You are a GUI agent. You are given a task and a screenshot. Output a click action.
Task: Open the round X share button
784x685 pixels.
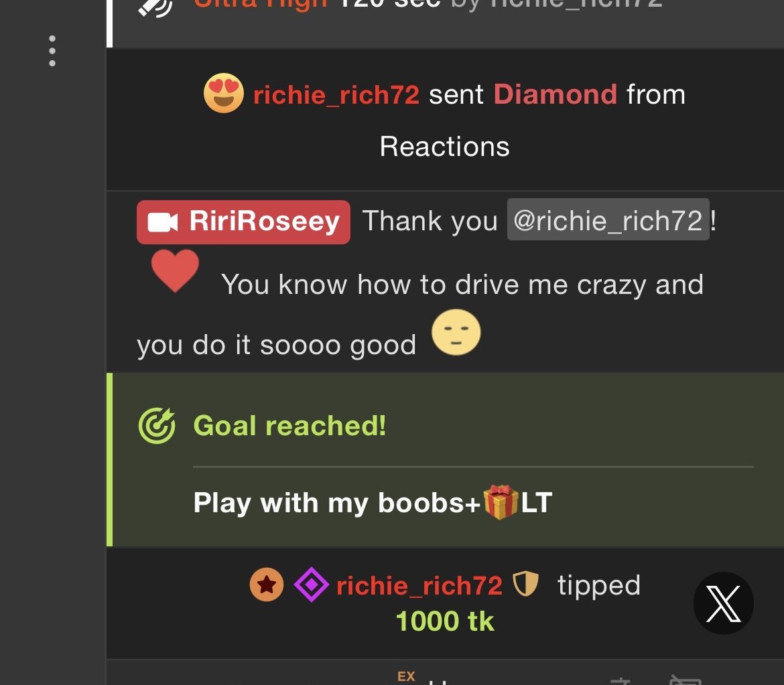coord(723,603)
